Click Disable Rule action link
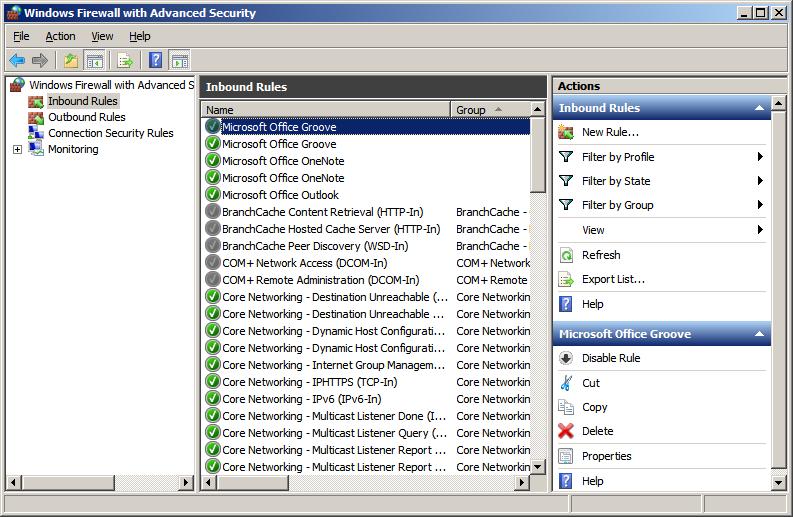Viewport: 793px width, 517px height. coord(611,358)
